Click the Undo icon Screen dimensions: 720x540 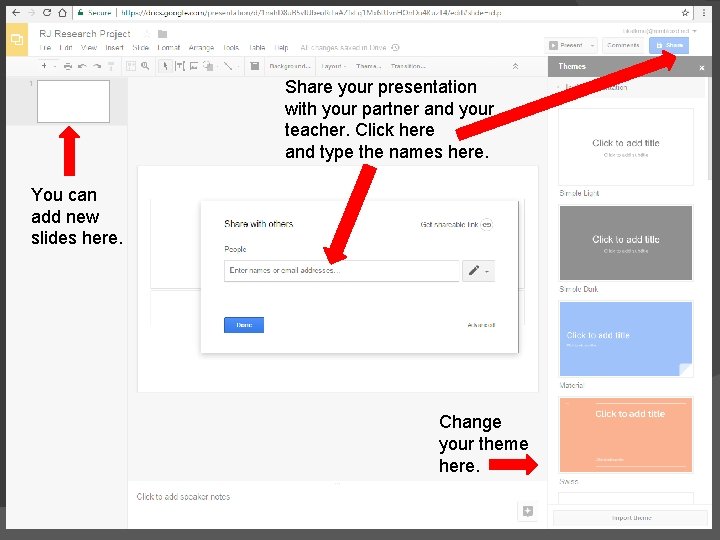[82, 67]
